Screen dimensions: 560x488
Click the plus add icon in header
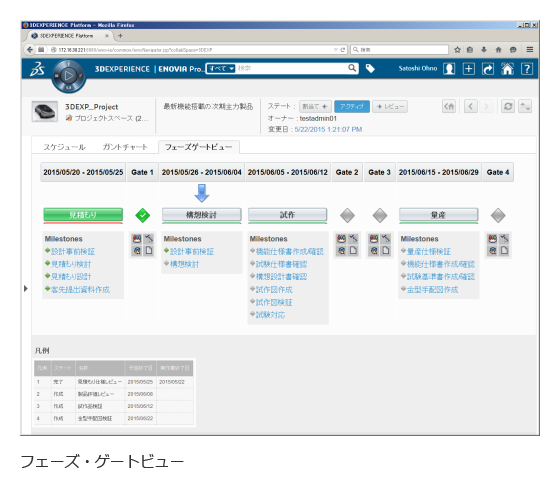[x=469, y=68]
